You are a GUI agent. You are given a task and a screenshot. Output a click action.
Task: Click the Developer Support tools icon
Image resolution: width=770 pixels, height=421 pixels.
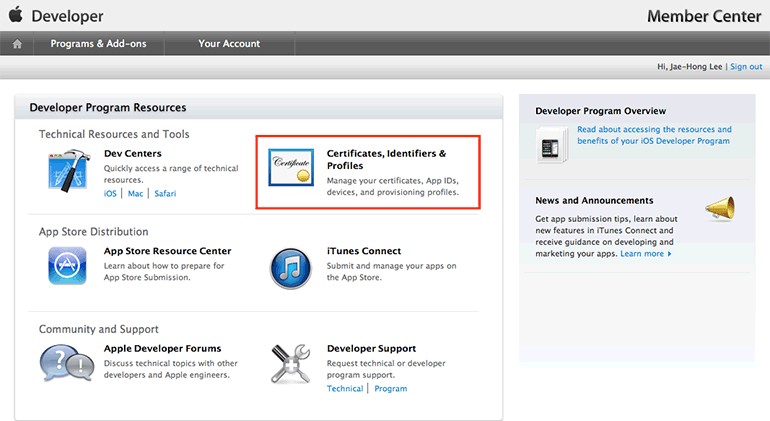[290, 364]
